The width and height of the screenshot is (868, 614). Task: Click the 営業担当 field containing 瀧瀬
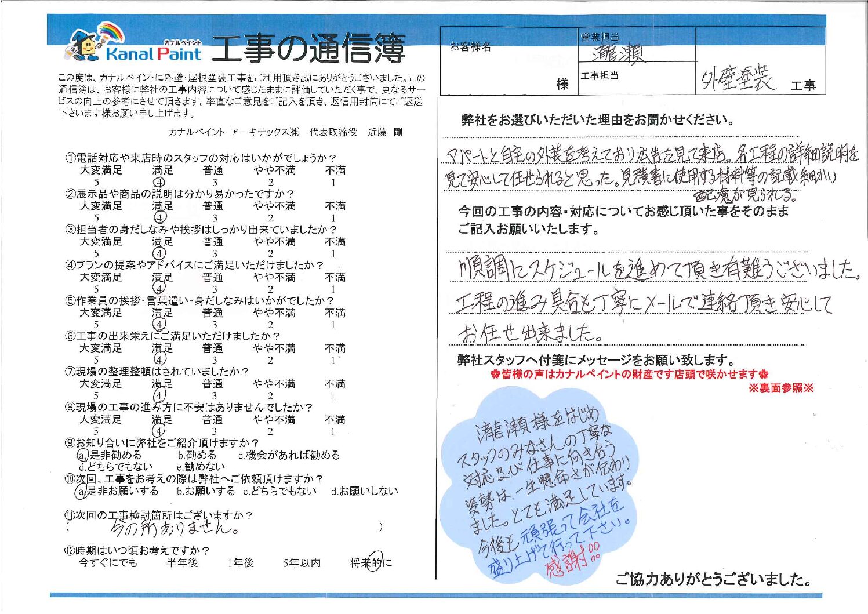(x=636, y=51)
